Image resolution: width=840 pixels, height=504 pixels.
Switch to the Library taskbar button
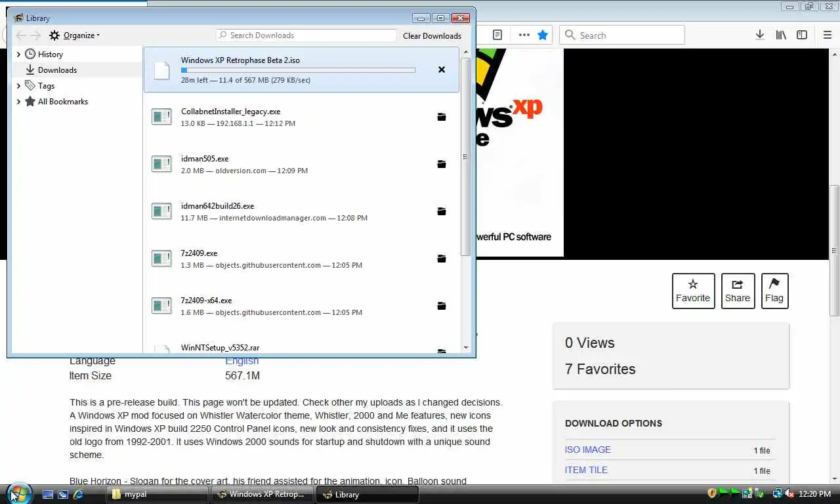(x=367, y=494)
